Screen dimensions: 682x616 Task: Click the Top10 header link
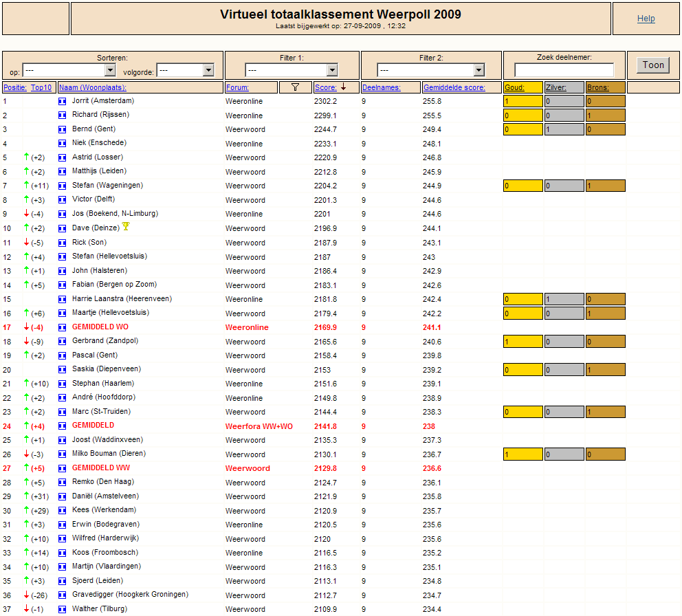tap(41, 87)
